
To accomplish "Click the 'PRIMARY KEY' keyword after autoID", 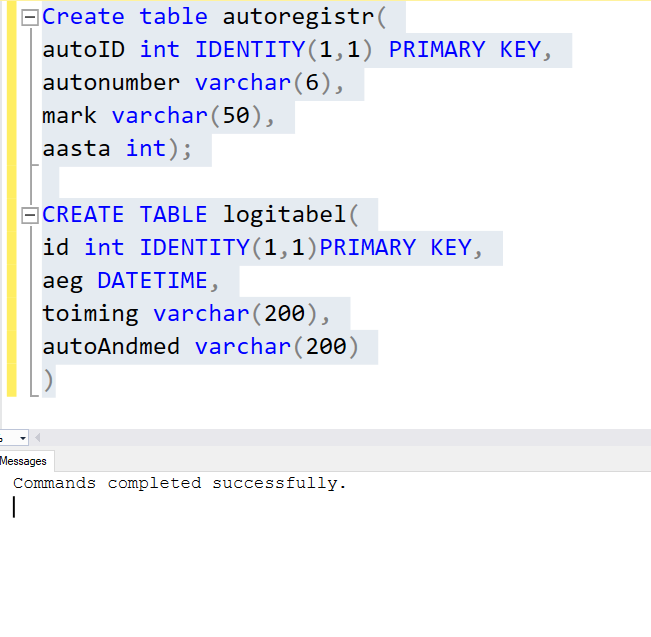I will (x=465, y=50).
